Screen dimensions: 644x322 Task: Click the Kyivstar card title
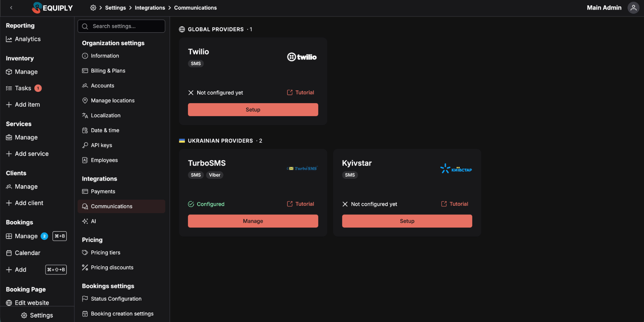coord(357,163)
